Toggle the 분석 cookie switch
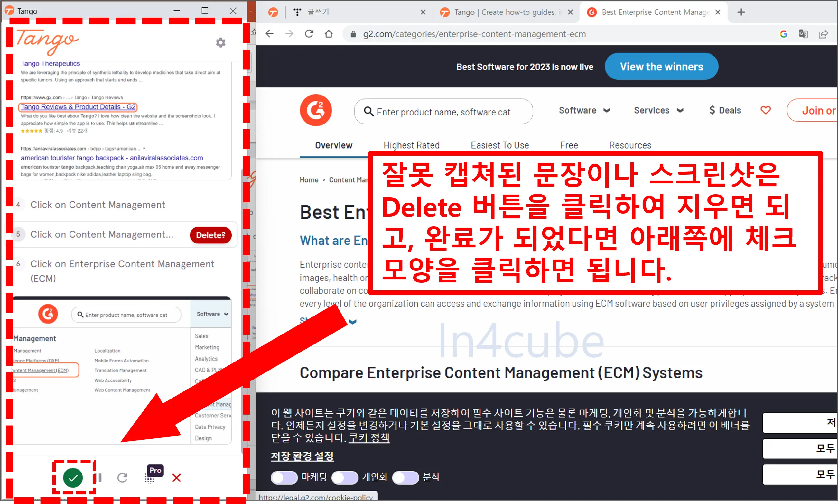 point(405,478)
